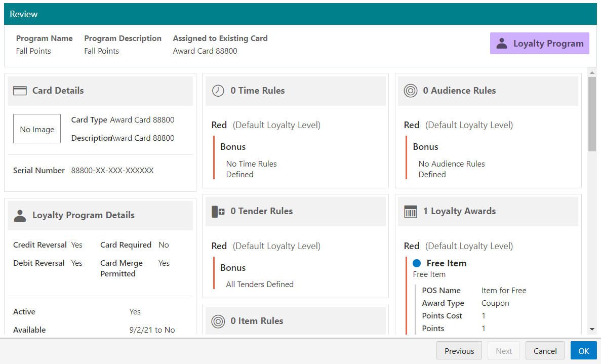Select the 0 Tender Rules header
The height and width of the screenshot is (364, 601).
(296, 212)
